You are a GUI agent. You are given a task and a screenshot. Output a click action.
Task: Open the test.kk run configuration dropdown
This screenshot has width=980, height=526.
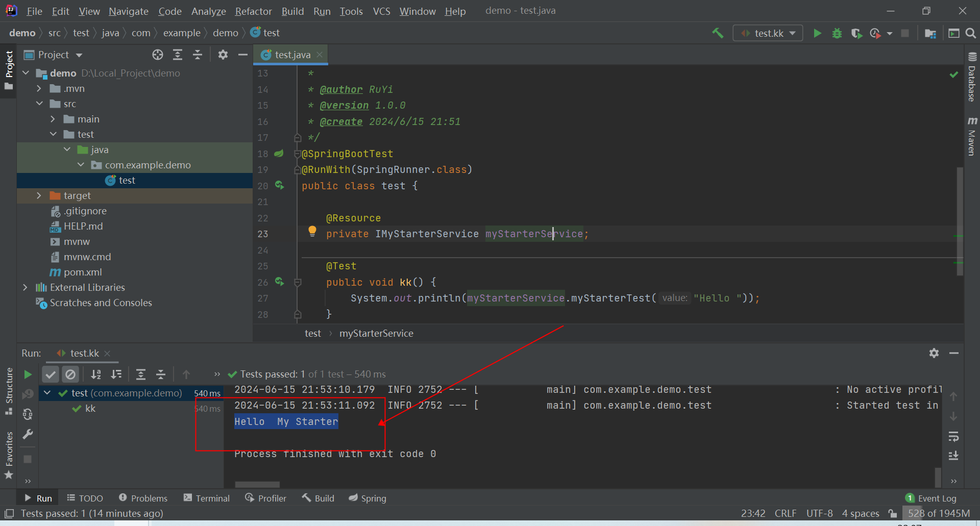tap(768, 33)
